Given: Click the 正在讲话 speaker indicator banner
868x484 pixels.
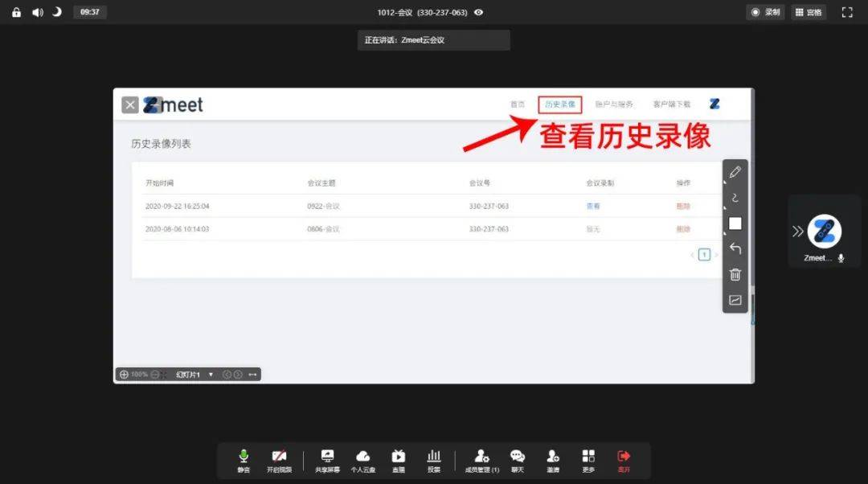Looking at the screenshot, I should pos(433,40).
